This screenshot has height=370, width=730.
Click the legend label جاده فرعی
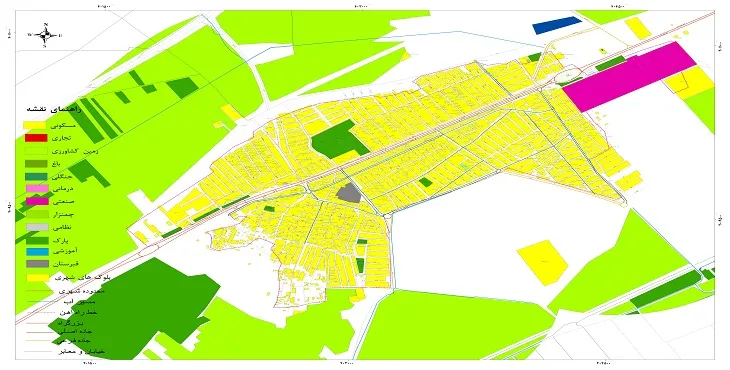pyautogui.click(x=74, y=342)
